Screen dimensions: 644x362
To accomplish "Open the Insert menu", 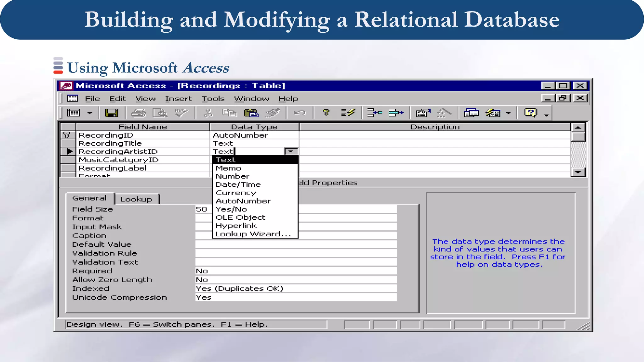I will pos(178,99).
